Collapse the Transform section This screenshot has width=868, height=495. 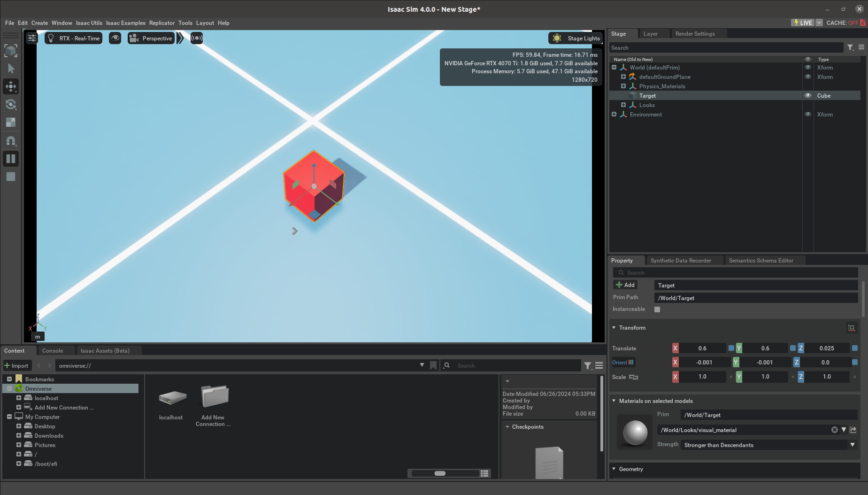[614, 328]
